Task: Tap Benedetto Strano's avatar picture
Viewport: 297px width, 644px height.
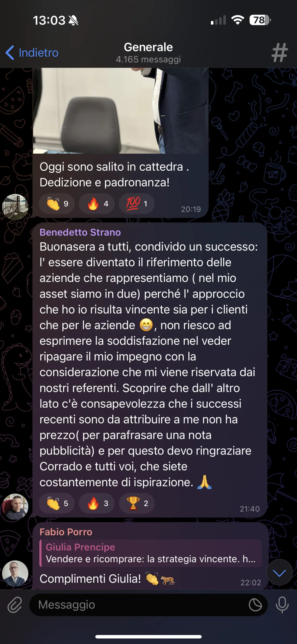Action: [15, 507]
